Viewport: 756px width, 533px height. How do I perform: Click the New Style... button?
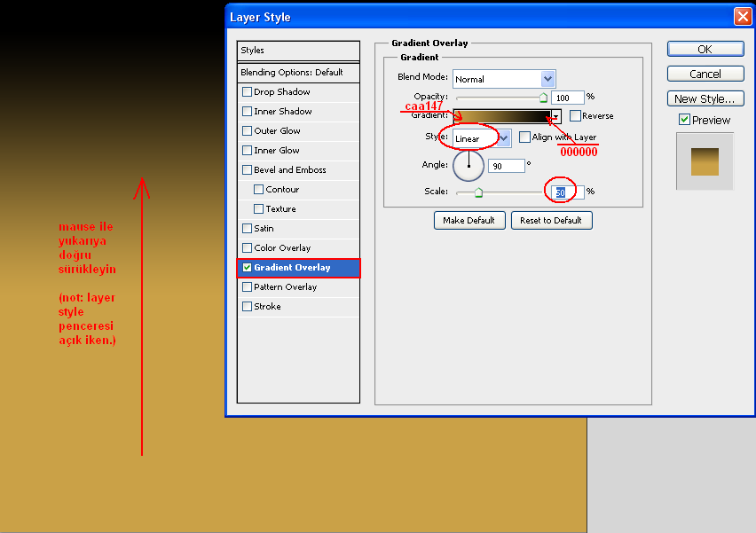click(705, 98)
